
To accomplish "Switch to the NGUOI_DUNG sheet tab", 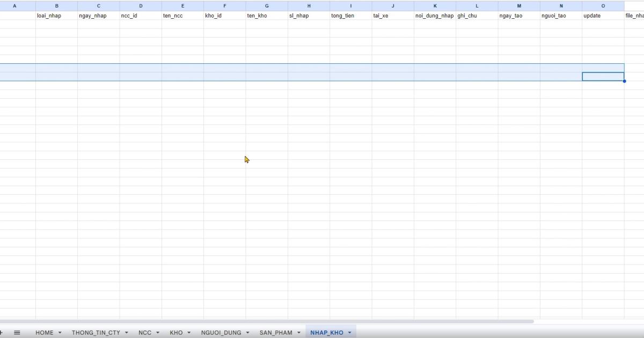I will point(221,333).
